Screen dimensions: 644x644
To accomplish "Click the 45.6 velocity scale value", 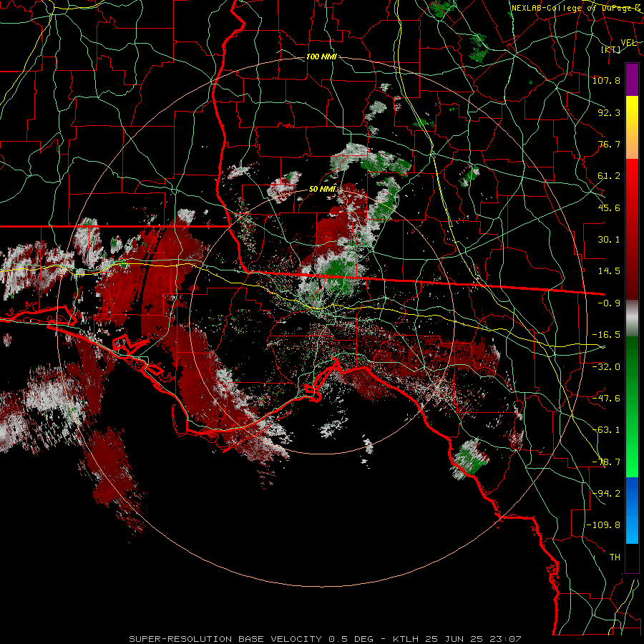I will (x=609, y=208).
